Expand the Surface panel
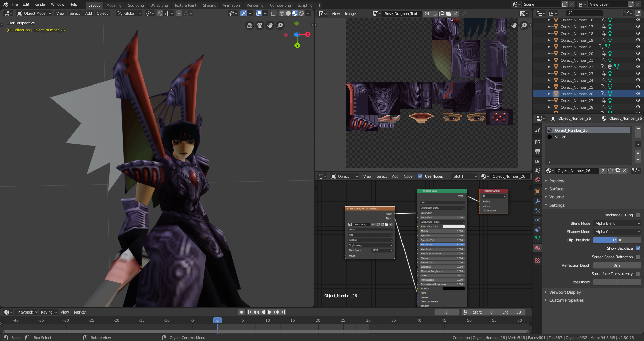This screenshot has width=644, height=341. coord(556,189)
